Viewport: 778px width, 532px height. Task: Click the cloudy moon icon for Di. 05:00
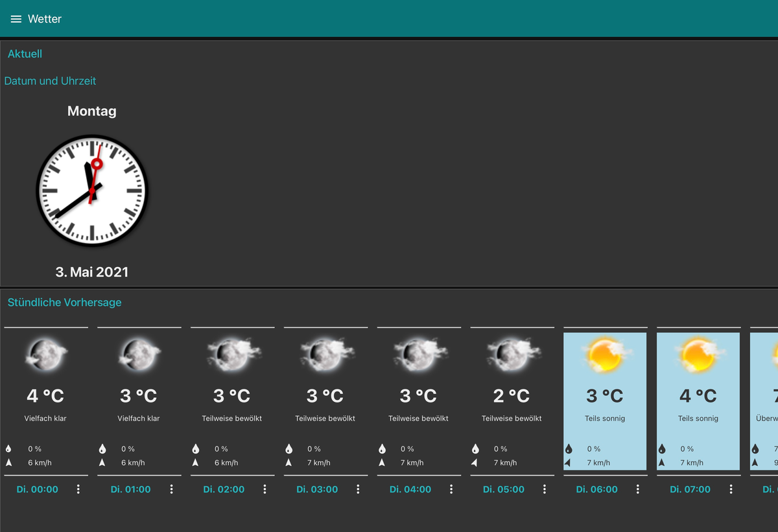pyautogui.click(x=513, y=354)
